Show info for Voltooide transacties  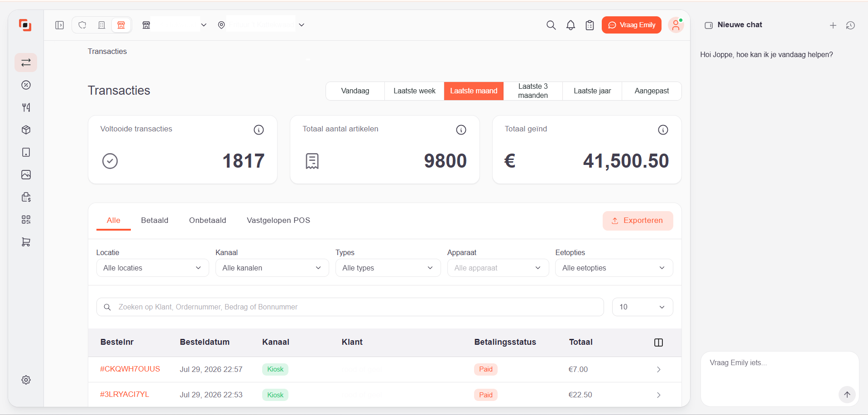tap(259, 130)
